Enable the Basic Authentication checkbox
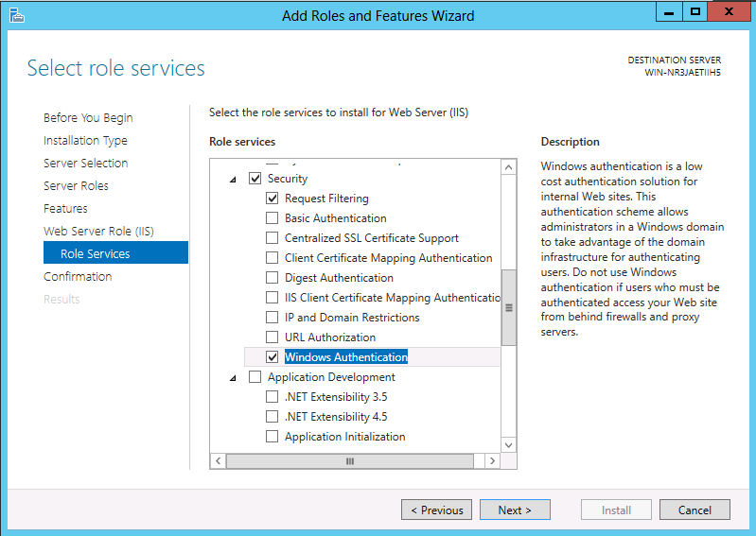The width and height of the screenshot is (756, 536). 272,218
